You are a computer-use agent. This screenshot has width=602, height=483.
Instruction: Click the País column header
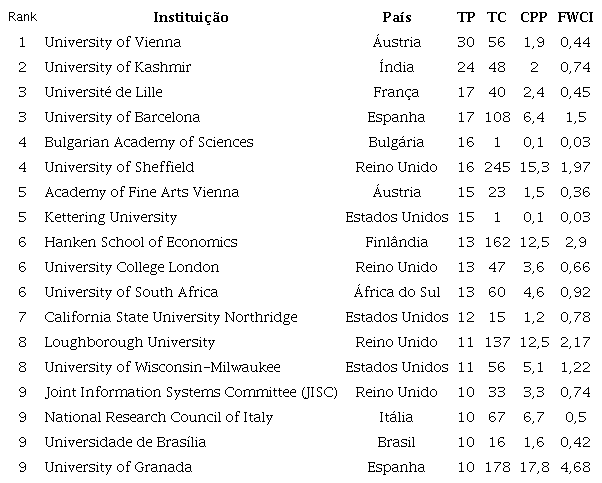coord(396,17)
